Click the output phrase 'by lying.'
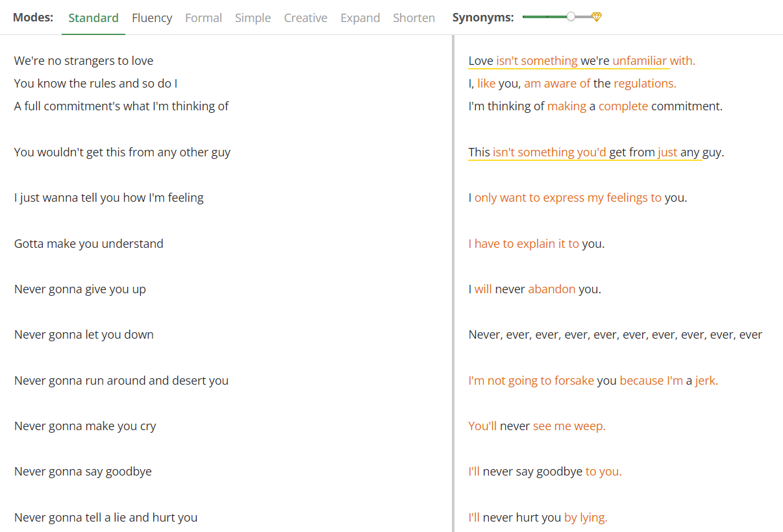Image resolution: width=783 pixels, height=532 pixels. point(586,517)
